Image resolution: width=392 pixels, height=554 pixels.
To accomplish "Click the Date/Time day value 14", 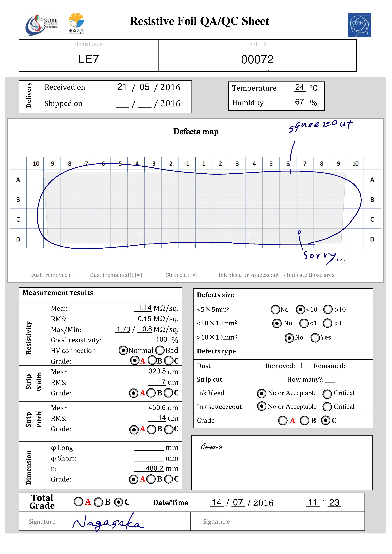I will point(217,503).
